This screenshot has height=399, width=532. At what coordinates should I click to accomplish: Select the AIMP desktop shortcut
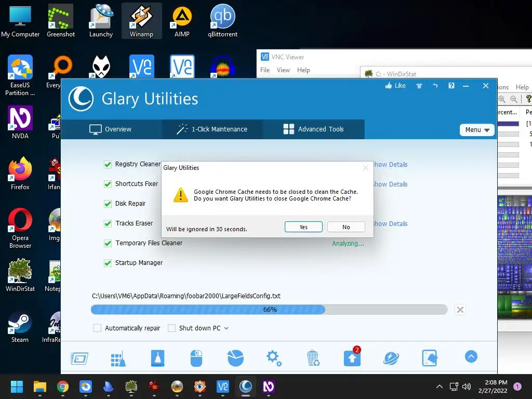click(x=182, y=21)
